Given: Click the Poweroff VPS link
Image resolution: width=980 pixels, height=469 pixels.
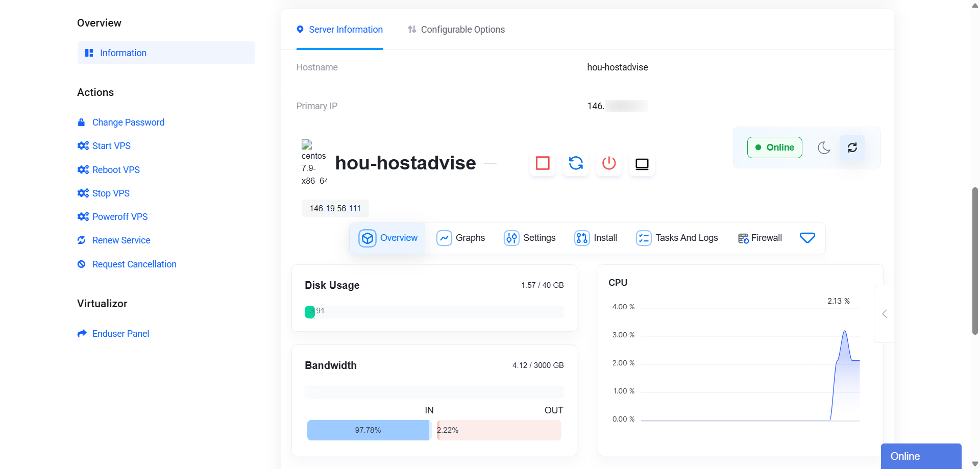Looking at the screenshot, I should (120, 217).
